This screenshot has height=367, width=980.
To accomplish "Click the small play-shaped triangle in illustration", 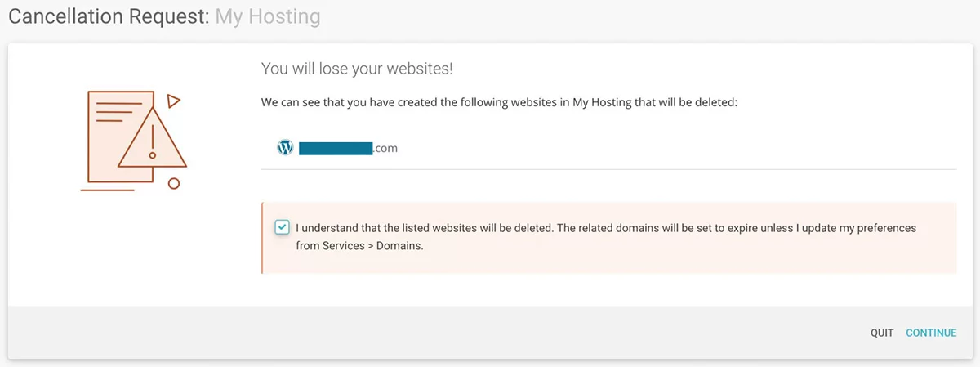I will pyautogui.click(x=172, y=101).
